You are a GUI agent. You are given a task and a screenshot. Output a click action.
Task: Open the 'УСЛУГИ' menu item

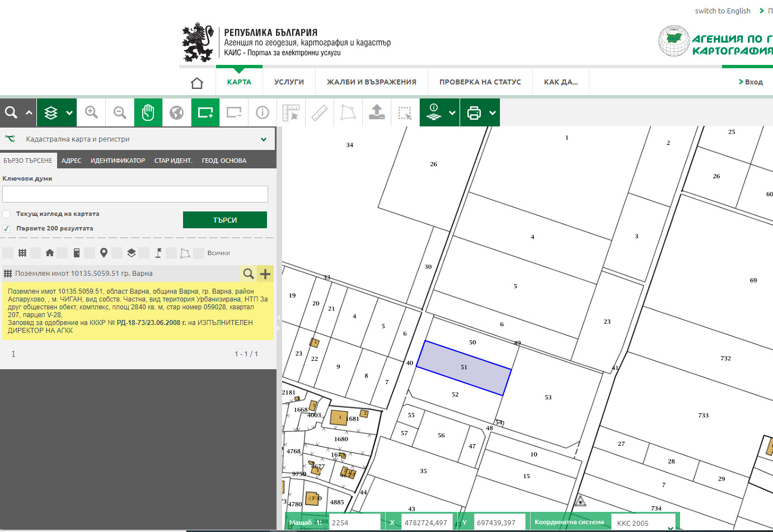289,82
